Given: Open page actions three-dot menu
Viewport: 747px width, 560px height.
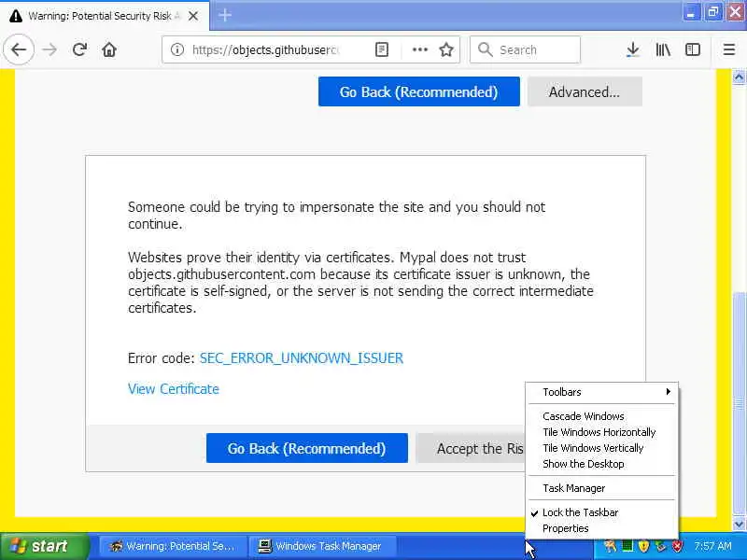Looking at the screenshot, I should pos(419,49).
